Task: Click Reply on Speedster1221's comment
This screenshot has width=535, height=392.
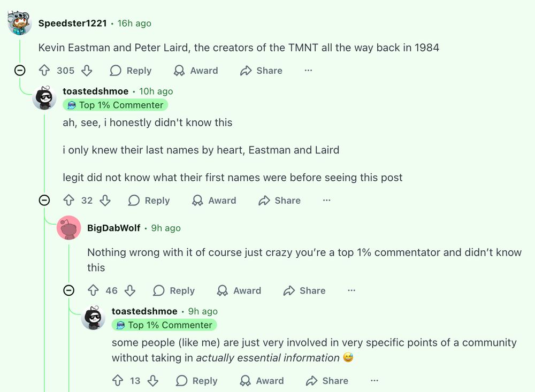Action: 131,71
